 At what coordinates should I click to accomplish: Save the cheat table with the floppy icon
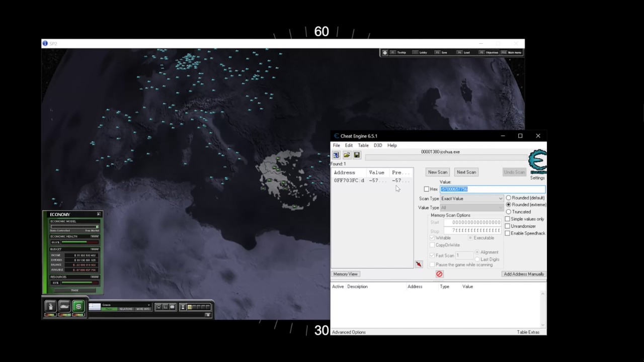357,155
